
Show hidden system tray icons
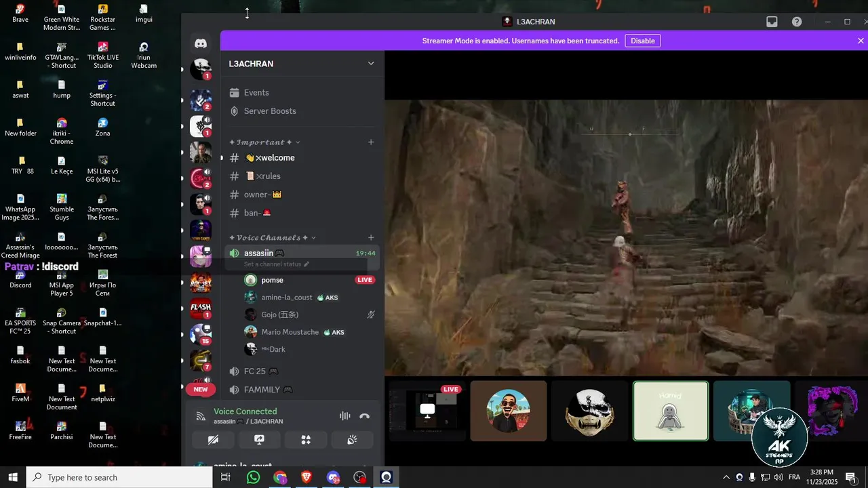coord(726,477)
